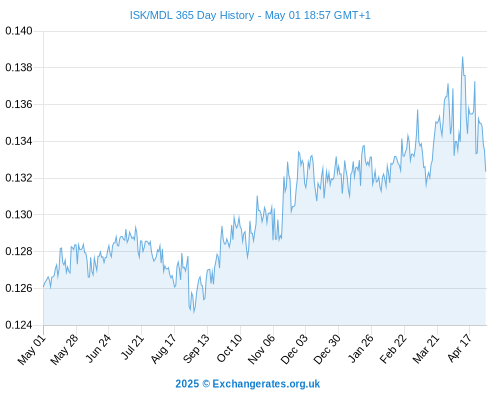Click the highest peak of the rate line

[462, 57]
